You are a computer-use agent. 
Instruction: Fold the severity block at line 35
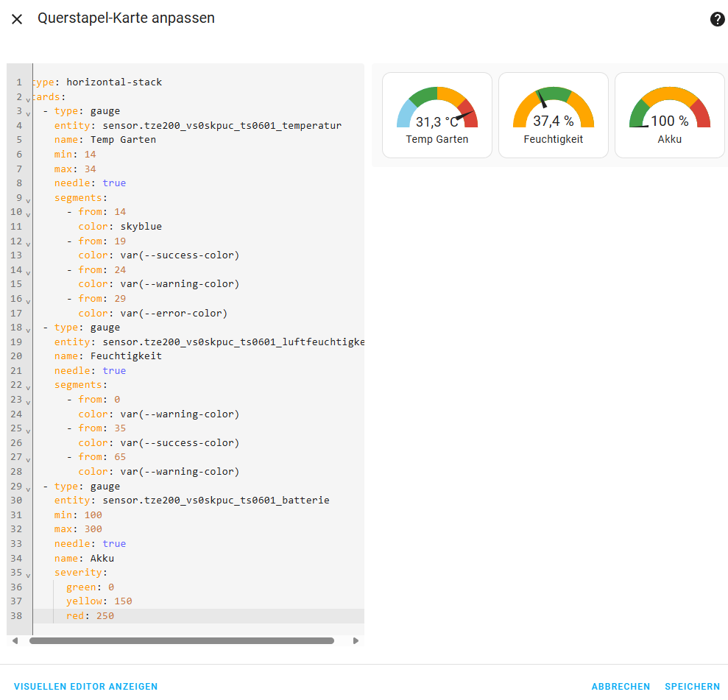[28, 575]
